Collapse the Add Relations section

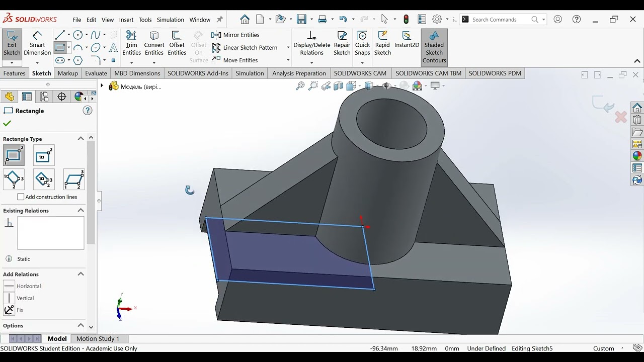pyautogui.click(x=80, y=274)
